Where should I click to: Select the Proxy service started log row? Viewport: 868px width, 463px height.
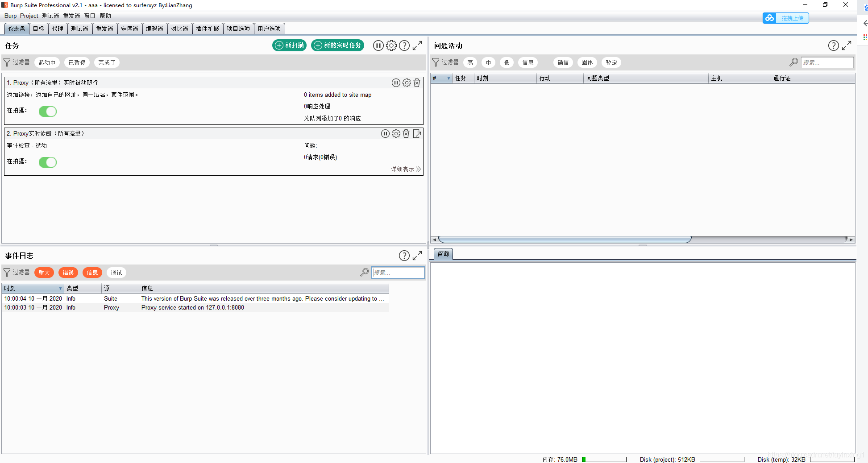pos(195,307)
